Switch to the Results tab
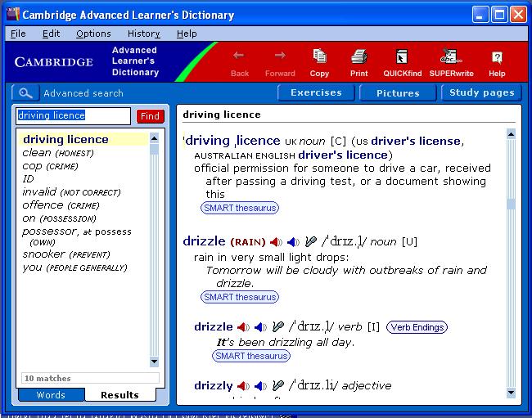Image resolution: width=532 pixels, height=418 pixels. coord(119,395)
